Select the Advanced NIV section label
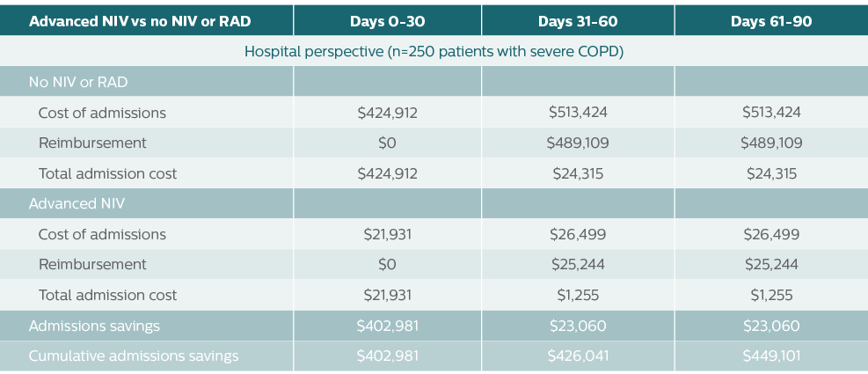The image size is (868, 374). pyautogui.click(x=77, y=203)
